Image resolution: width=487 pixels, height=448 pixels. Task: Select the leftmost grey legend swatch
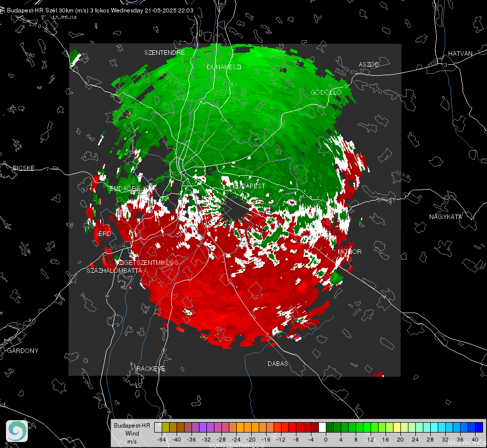point(158,427)
